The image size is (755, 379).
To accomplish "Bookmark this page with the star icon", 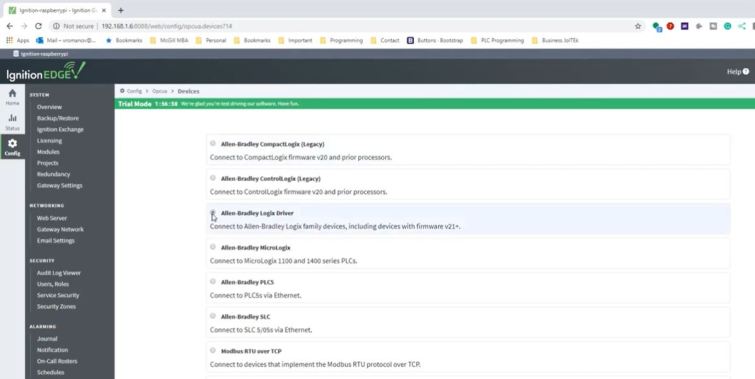I will [638, 26].
